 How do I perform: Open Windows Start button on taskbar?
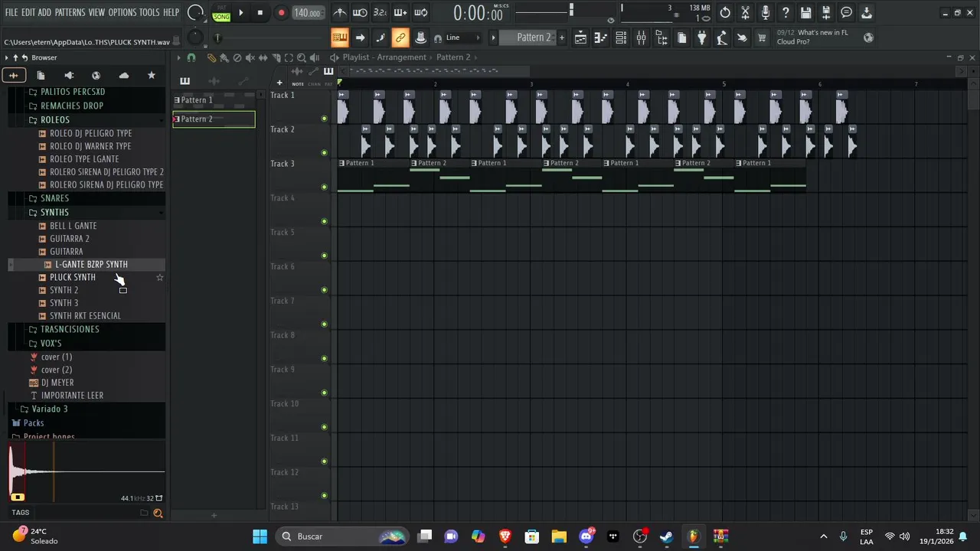coord(260,536)
